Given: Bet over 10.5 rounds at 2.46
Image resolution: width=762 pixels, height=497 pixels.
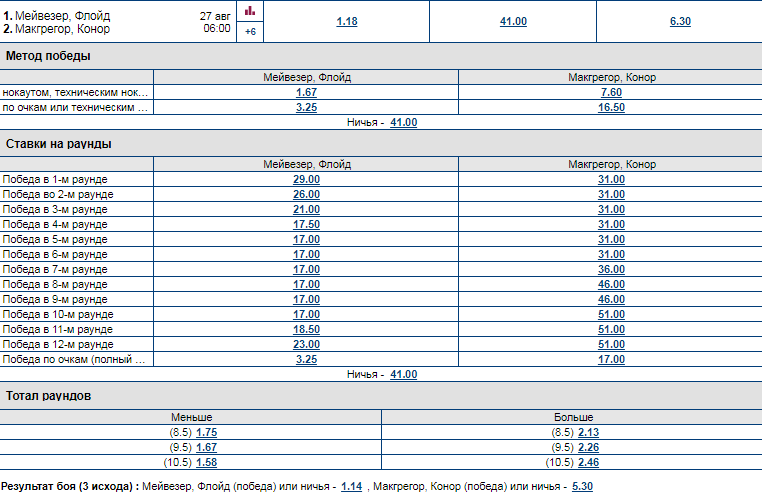Looking at the screenshot, I should pyautogui.click(x=589, y=463).
